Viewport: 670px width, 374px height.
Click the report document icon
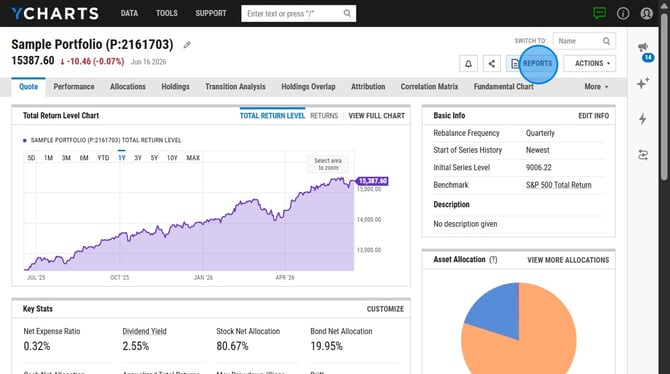coord(514,64)
